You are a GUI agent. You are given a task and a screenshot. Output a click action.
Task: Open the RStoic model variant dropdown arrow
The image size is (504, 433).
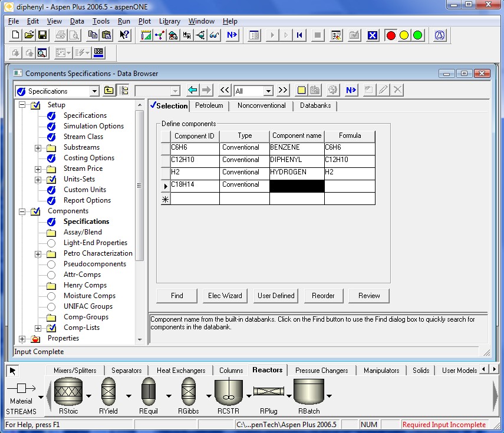point(89,395)
